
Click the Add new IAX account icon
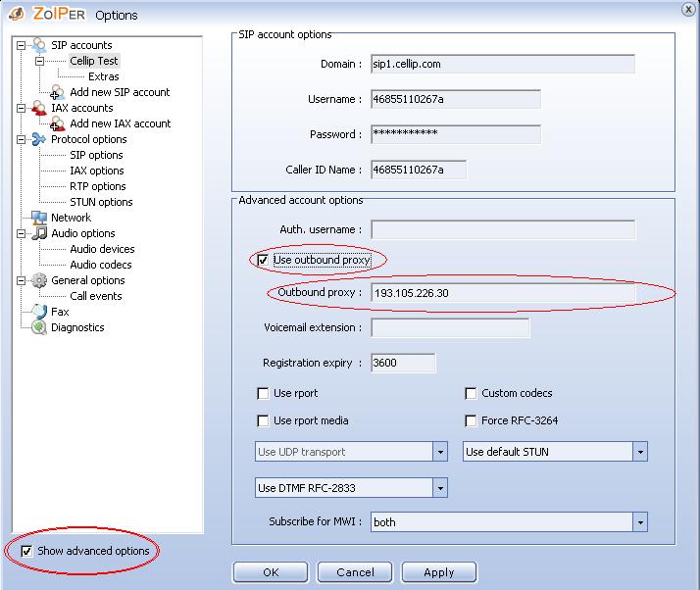coord(57,123)
